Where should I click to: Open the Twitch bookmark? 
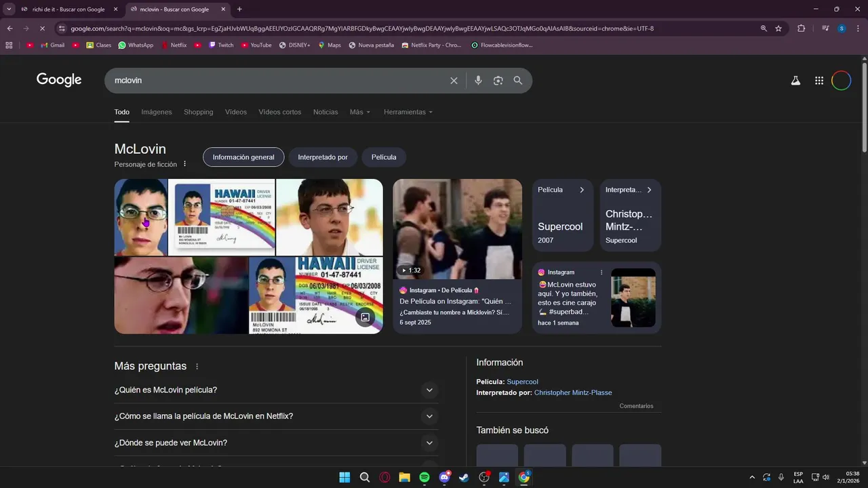click(x=221, y=45)
